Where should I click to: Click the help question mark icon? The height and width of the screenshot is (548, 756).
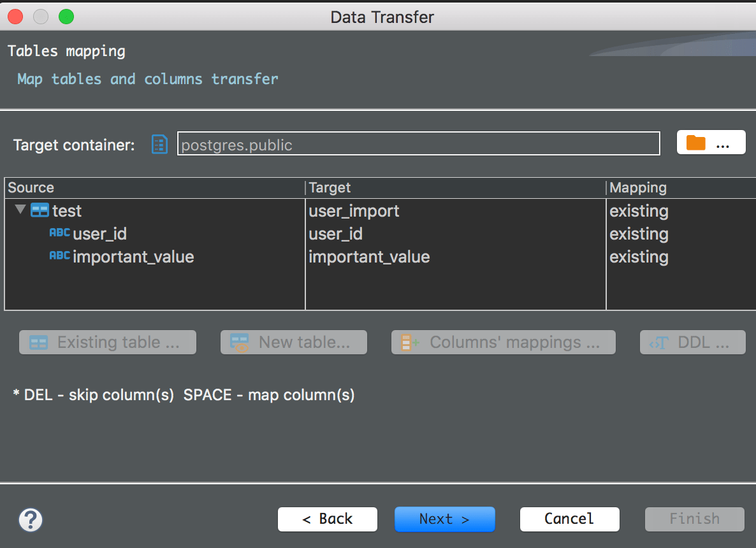pos(31,520)
